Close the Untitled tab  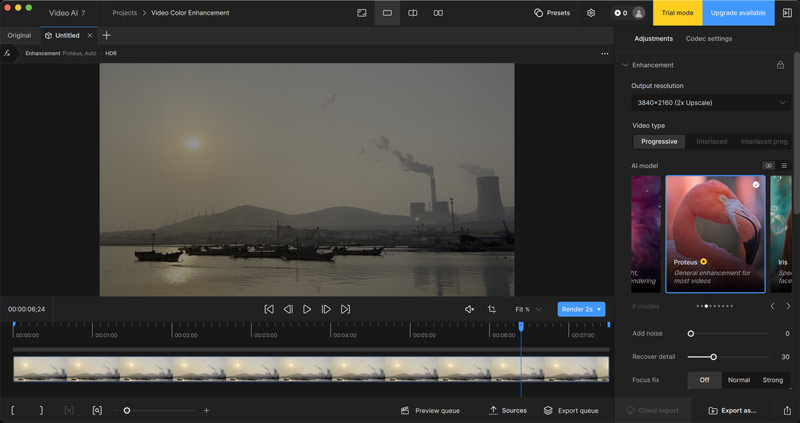(90, 35)
